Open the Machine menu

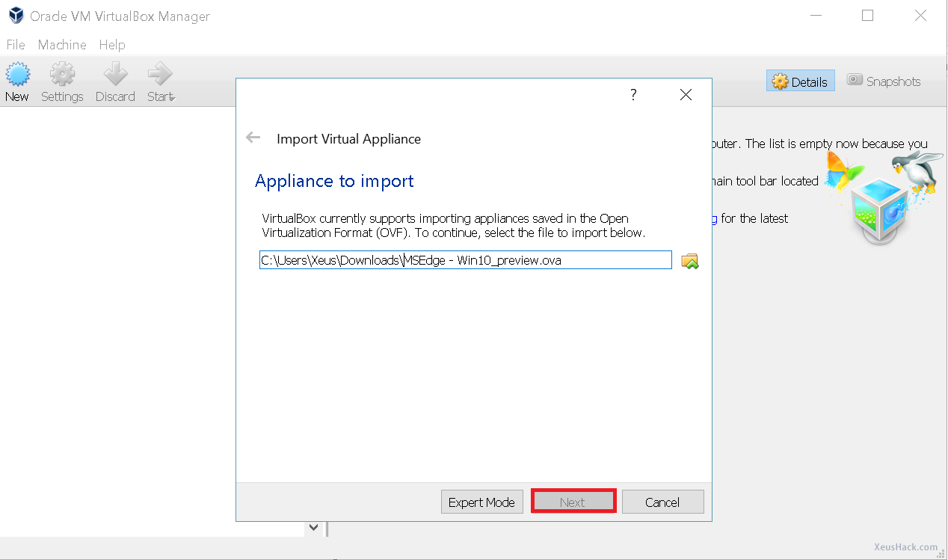[x=61, y=45]
